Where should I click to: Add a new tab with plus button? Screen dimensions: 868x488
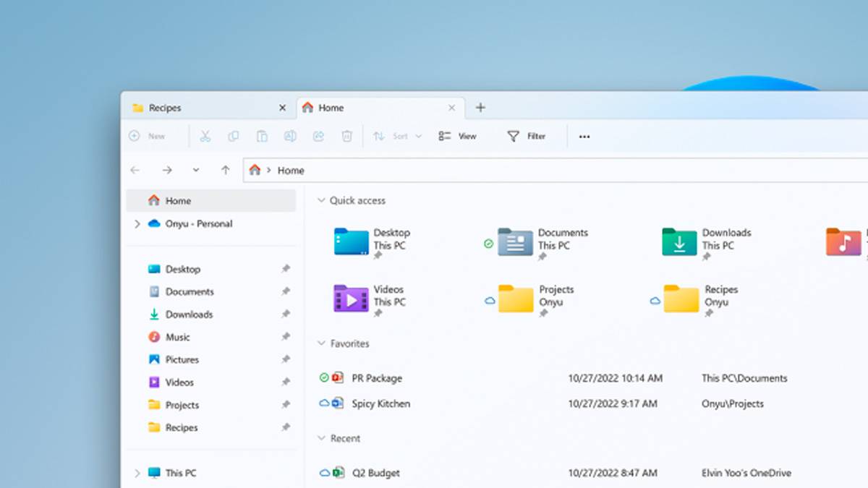coord(480,108)
